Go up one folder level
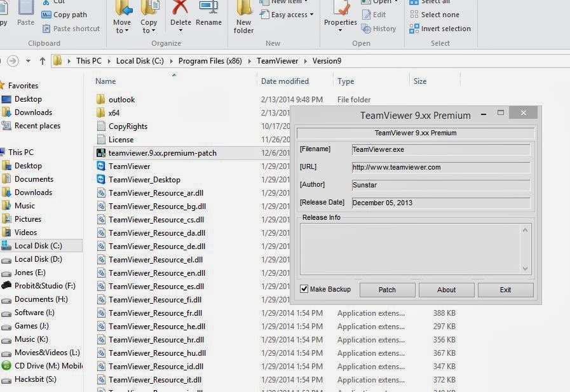Image resolution: width=570 pixels, height=392 pixels. pos(43,60)
